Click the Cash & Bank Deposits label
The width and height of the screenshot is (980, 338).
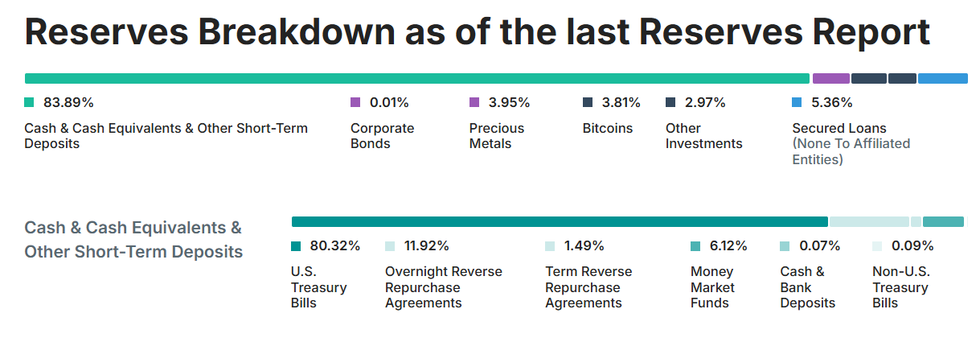(808, 287)
